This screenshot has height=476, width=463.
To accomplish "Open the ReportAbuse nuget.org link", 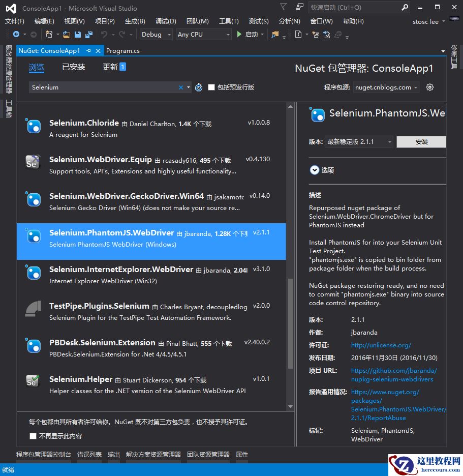I will tap(398, 405).
